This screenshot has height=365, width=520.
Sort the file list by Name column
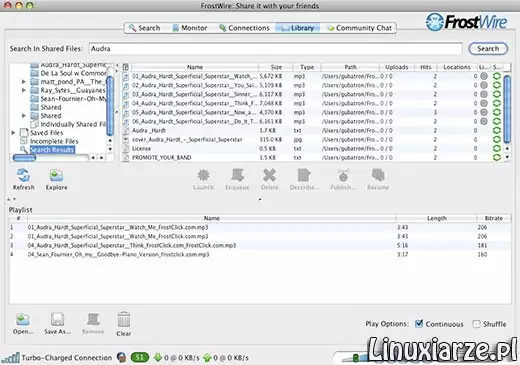click(x=195, y=67)
